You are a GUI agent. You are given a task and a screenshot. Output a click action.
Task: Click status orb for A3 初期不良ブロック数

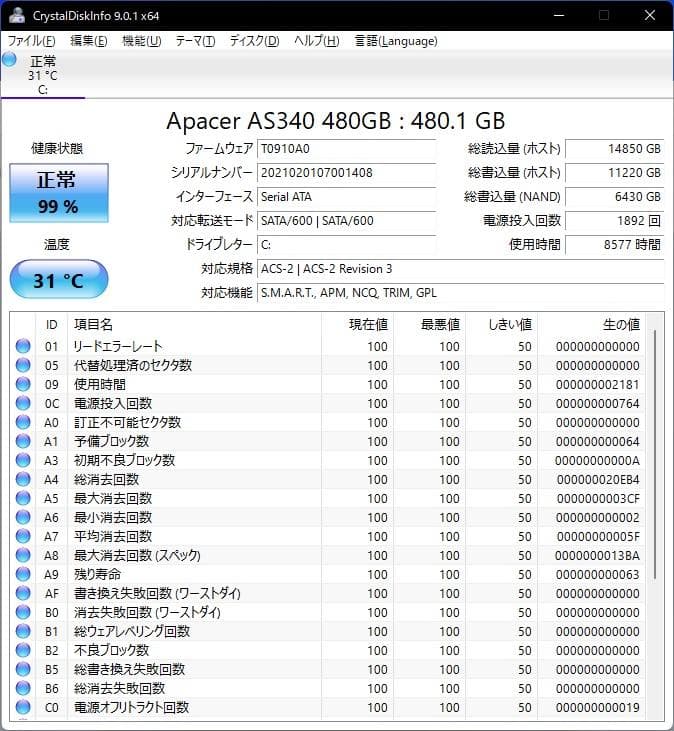pyautogui.click(x=23, y=460)
